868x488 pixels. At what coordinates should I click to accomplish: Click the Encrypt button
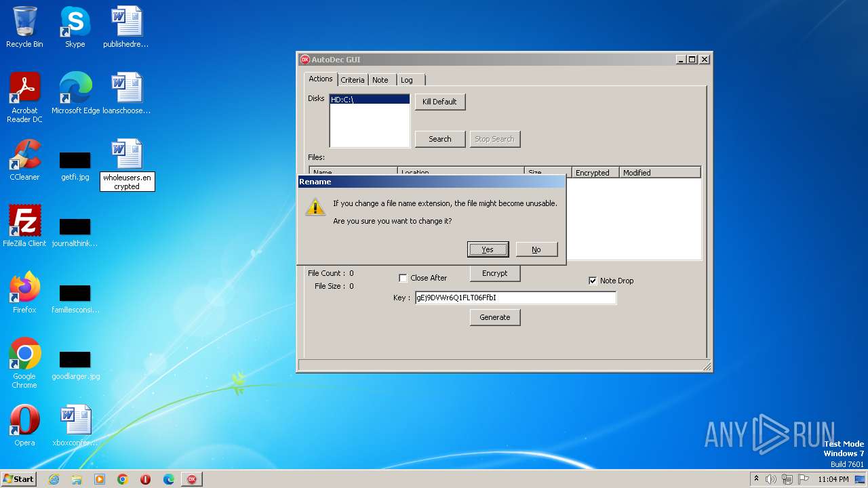coord(494,273)
